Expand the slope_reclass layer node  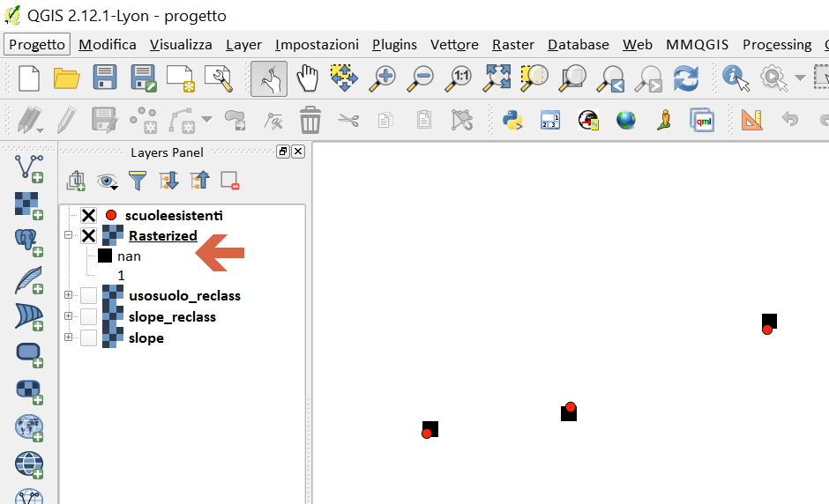point(68,316)
